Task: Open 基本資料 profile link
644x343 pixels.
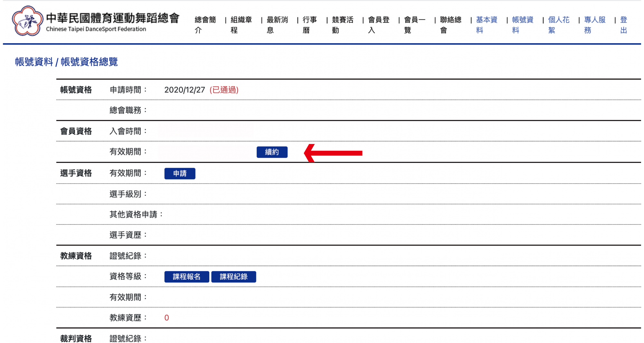Action: point(487,25)
